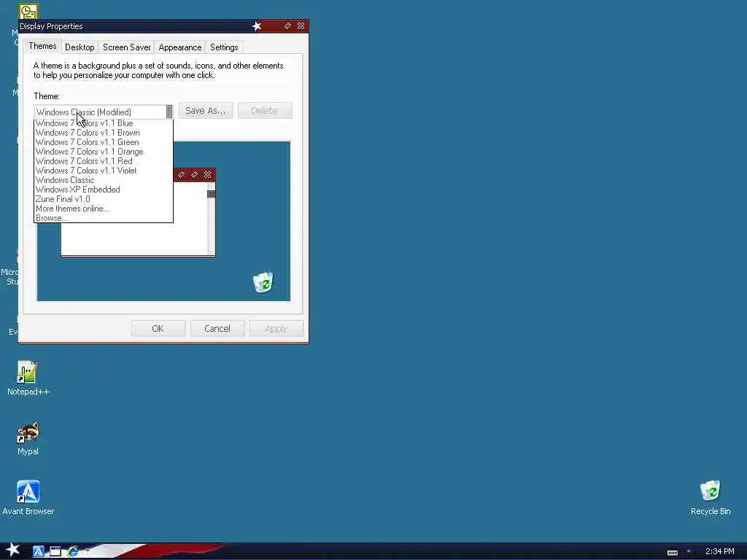Click the star icon in the Display Properties title bar
Screen dimensions: 747x560
(257, 26)
